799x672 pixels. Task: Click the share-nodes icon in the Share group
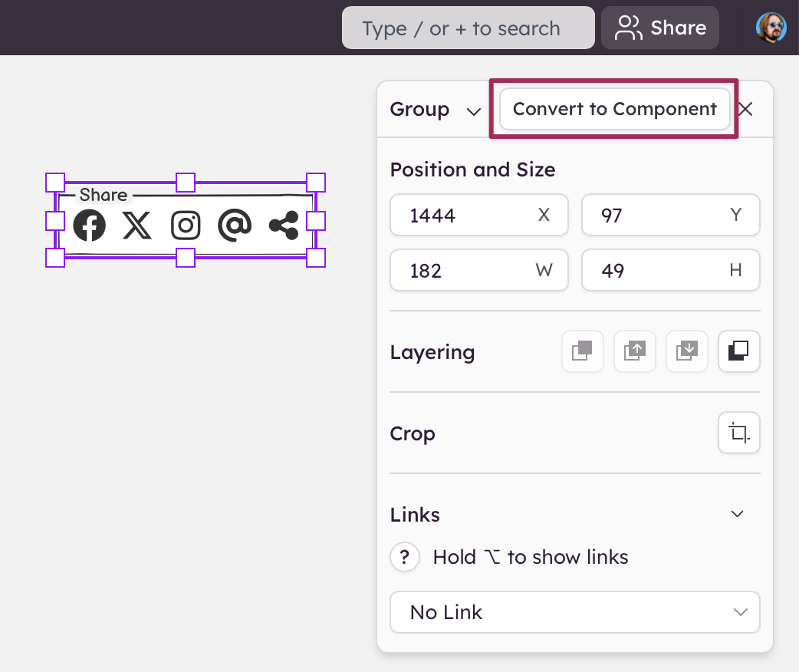[284, 226]
